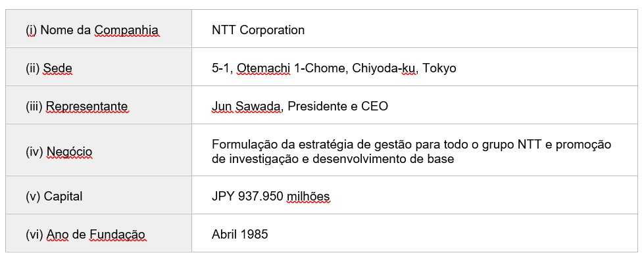The image size is (644, 257).
Task: Click the underlined word 'Companhia'
Action: [127, 30]
